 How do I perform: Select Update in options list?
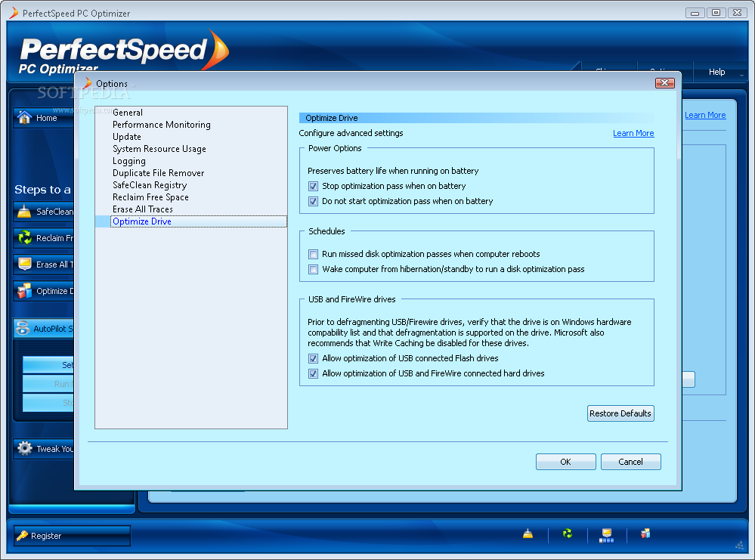[127, 136]
